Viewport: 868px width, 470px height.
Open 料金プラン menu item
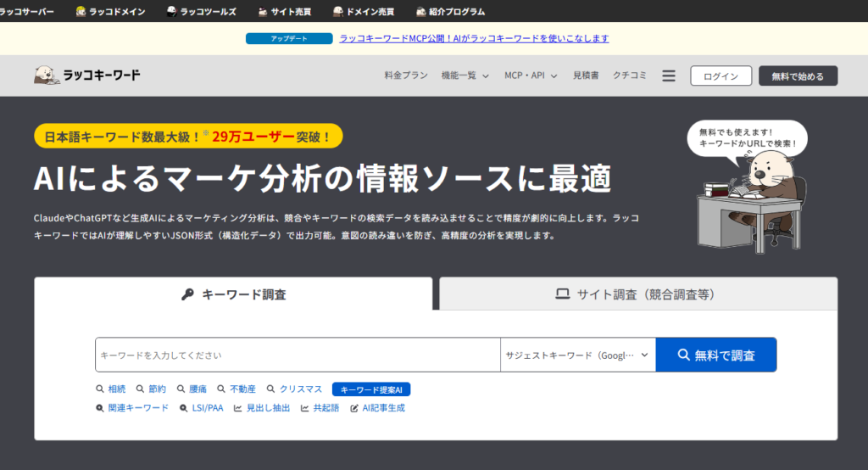tap(406, 76)
